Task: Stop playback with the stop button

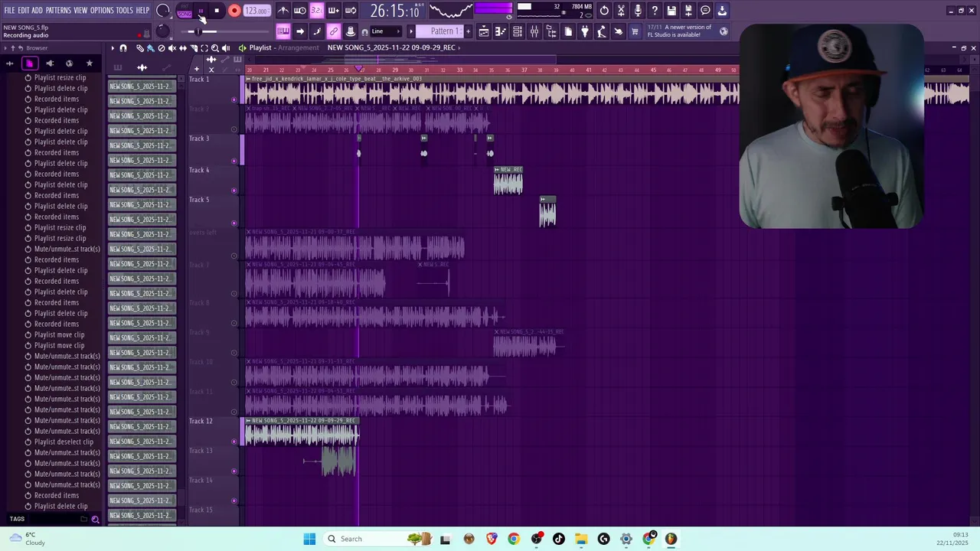Action: pos(217,11)
